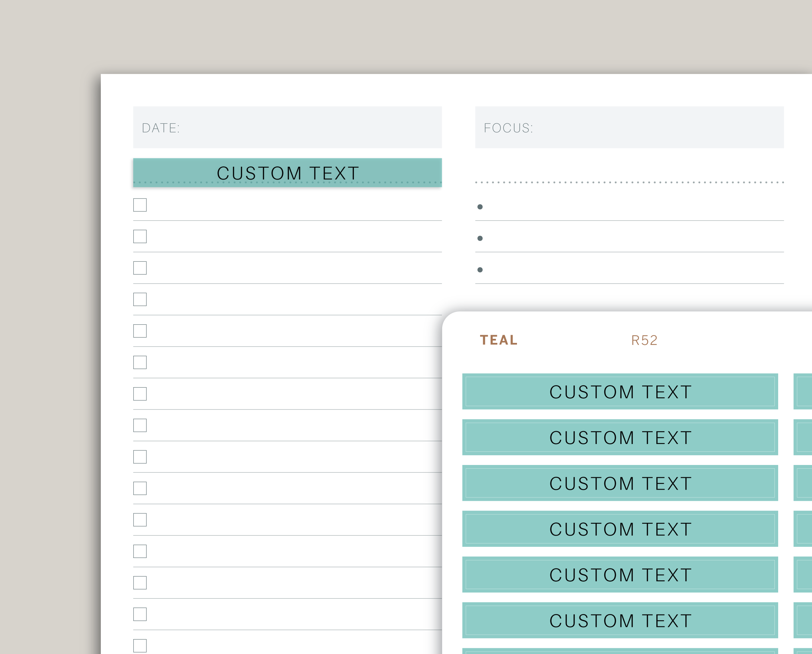Tick the fourth checkbox in the list
This screenshot has height=654, width=812.
coord(140,300)
